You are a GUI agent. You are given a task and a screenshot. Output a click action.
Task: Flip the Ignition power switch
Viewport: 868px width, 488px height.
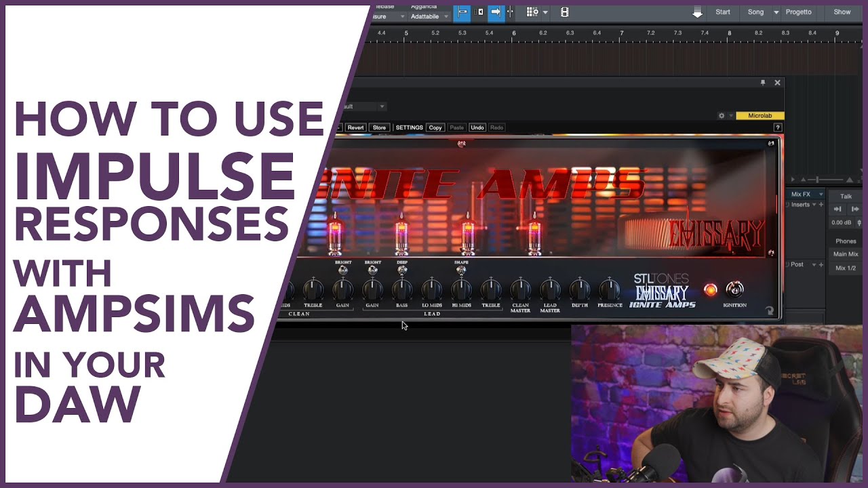[x=734, y=289]
